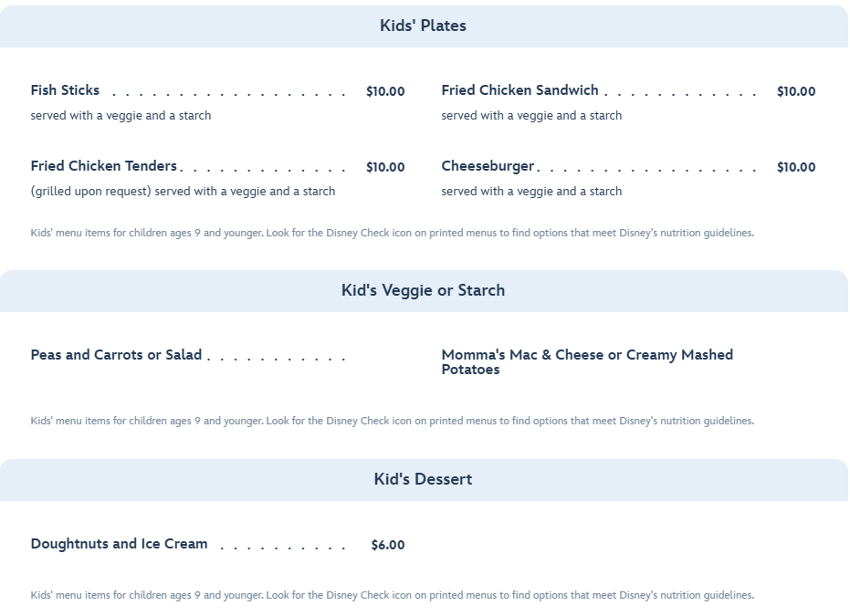Click the footnote under Doughnuts and Ice Cream
This screenshot has height=616, width=850.
pyautogui.click(x=392, y=595)
